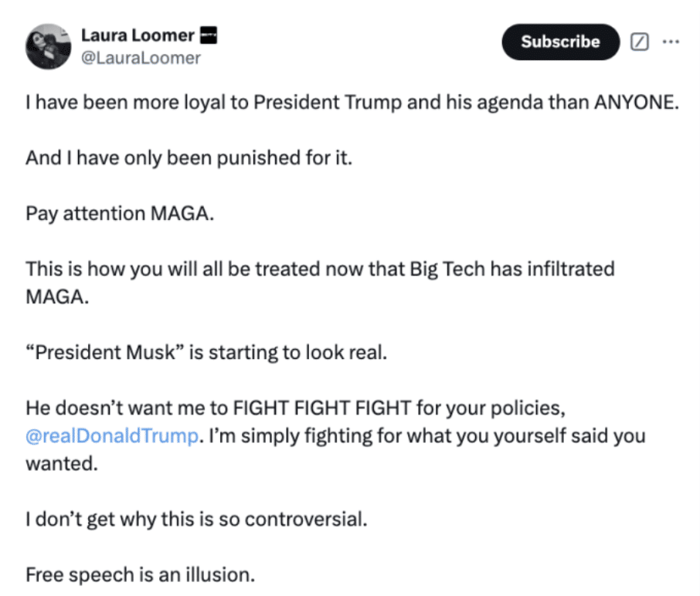Go to the @LauraLoomer handle
Screen dimensions: 700x596
(x=141, y=58)
